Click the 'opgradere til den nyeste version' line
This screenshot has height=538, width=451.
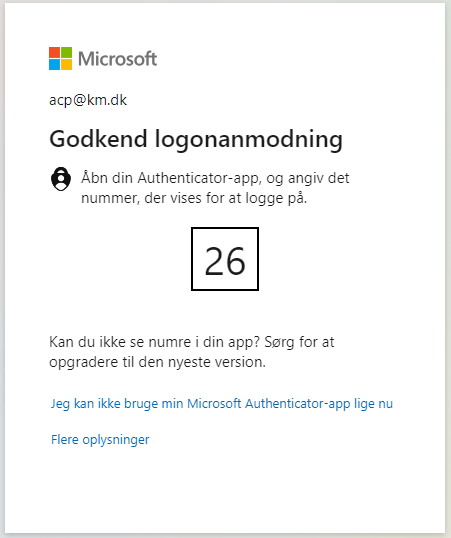click(158, 362)
